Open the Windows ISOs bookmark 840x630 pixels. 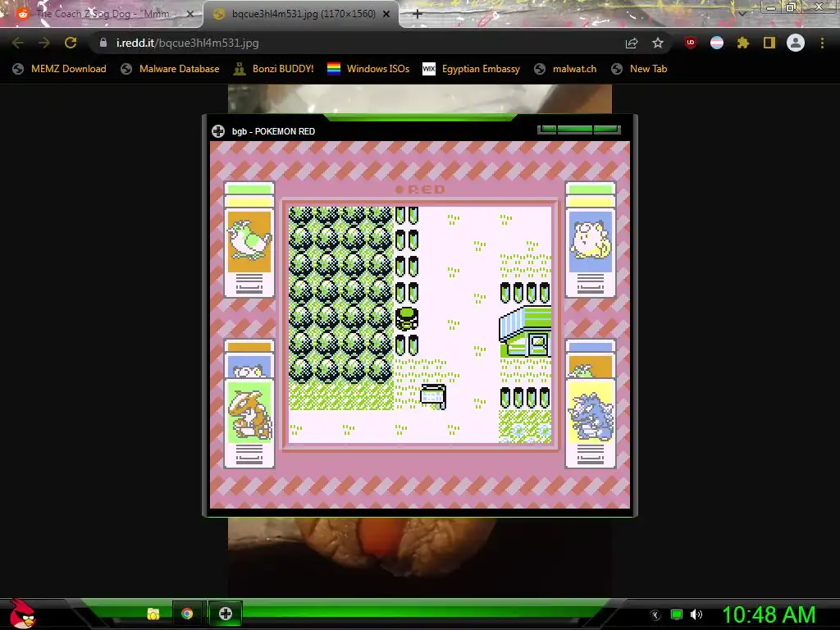368,69
